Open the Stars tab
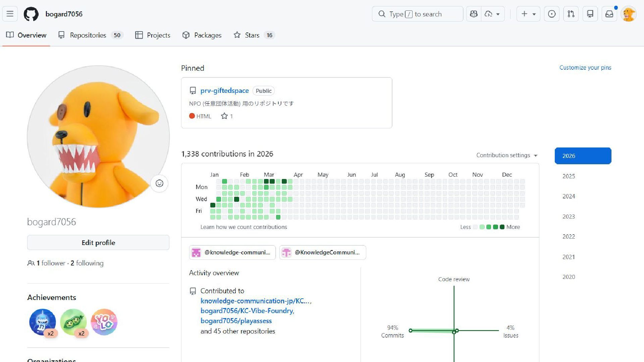Viewport: 644px width, 362px height. pos(252,35)
